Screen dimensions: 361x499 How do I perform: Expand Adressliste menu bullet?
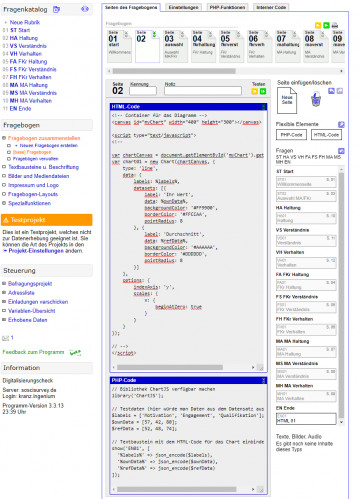coord(4,293)
